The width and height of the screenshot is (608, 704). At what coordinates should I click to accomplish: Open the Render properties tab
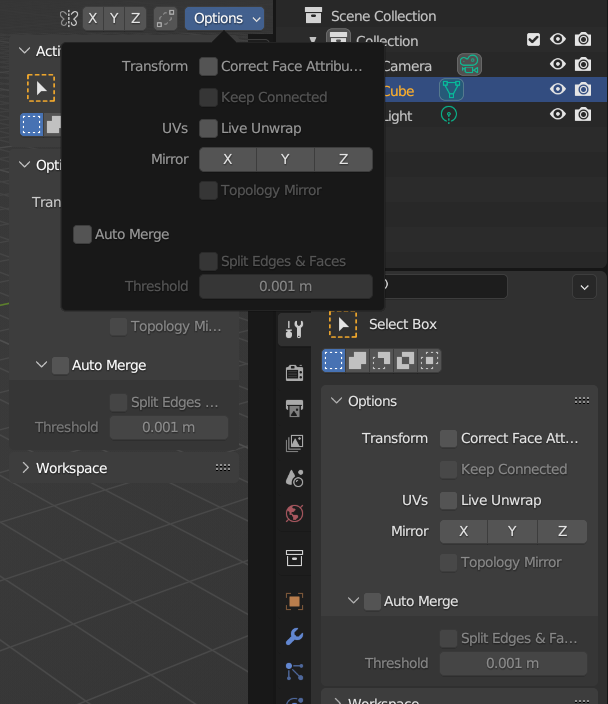(294, 373)
